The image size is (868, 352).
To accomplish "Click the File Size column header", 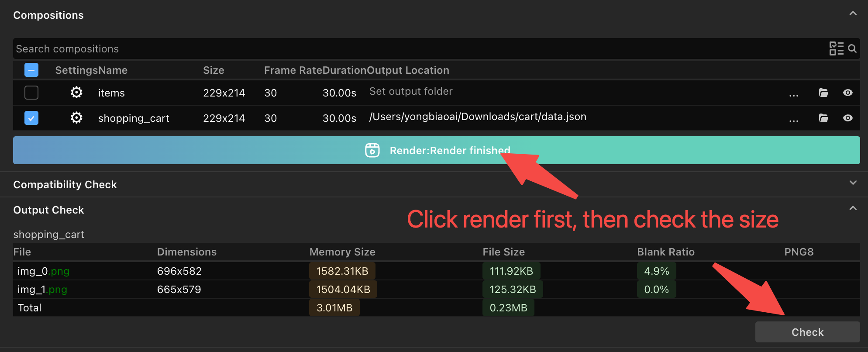I will pyautogui.click(x=503, y=252).
